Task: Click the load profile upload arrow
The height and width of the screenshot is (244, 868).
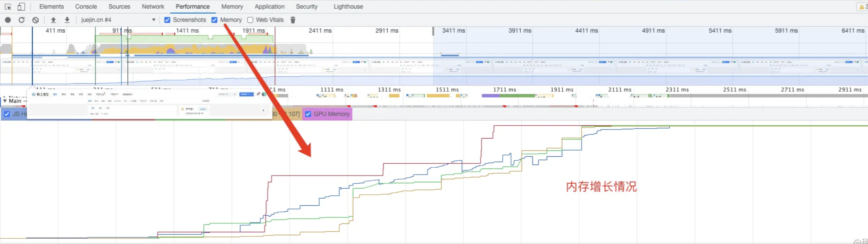Action: pos(53,20)
